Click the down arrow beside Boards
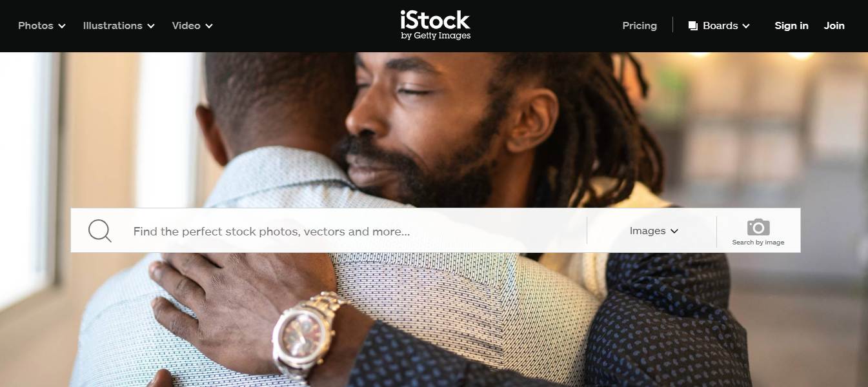 (x=746, y=26)
